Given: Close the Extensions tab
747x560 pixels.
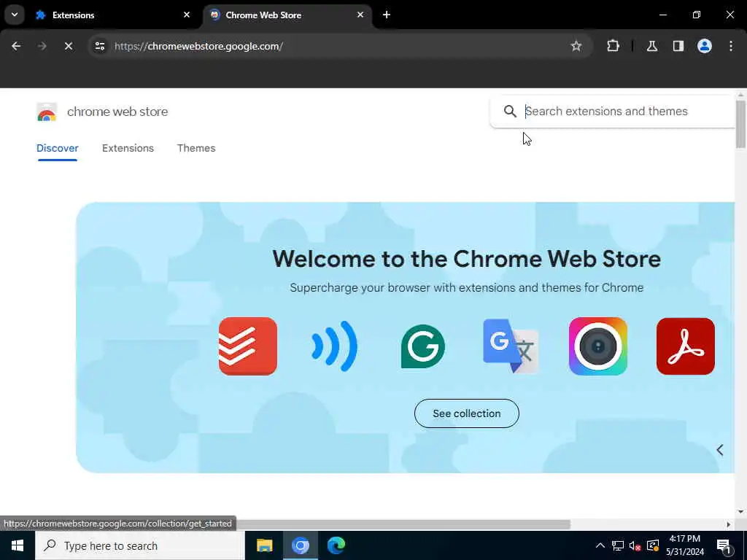Looking at the screenshot, I should (187, 15).
